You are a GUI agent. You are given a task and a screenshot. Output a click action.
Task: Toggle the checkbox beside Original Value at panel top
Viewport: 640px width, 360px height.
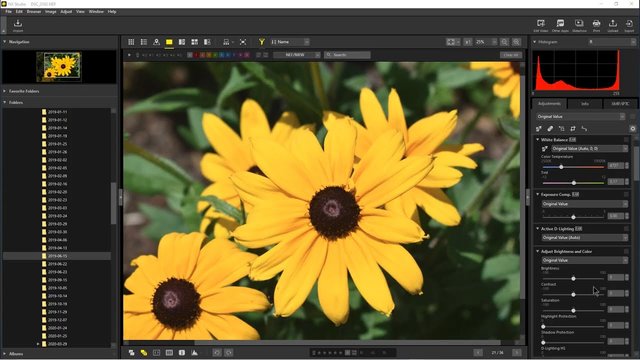(x=632, y=117)
